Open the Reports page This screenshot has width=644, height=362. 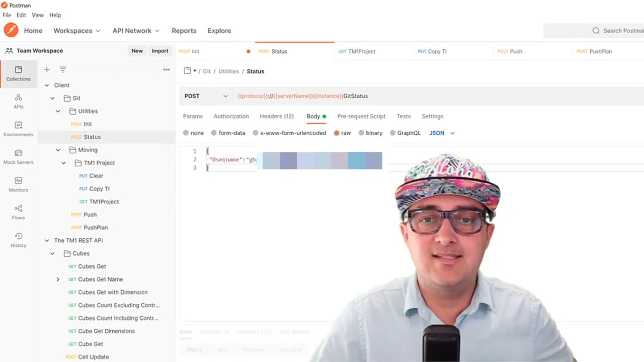184,31
